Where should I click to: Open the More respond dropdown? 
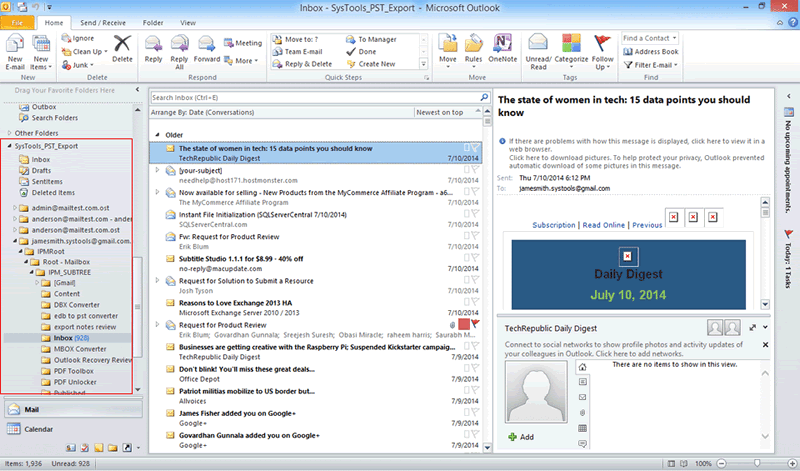coord(241,61)
